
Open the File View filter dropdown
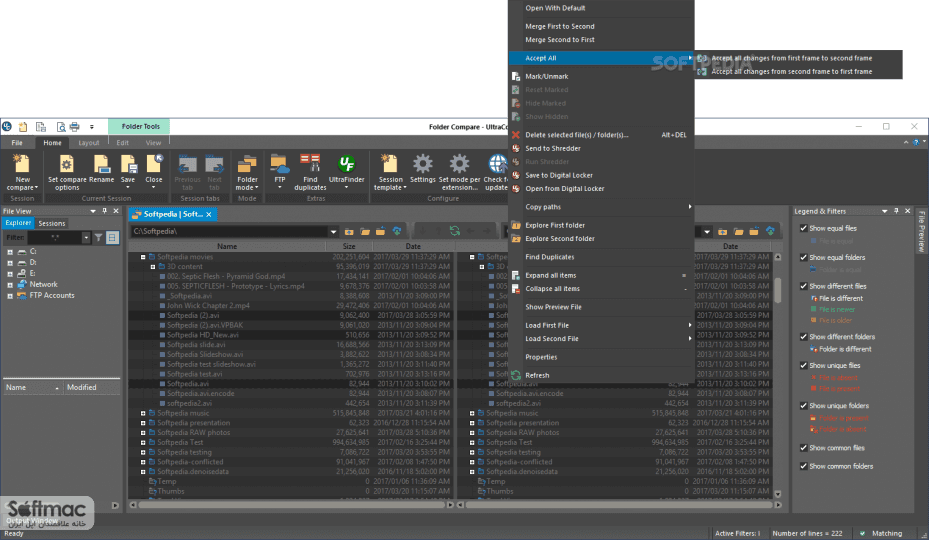(86, 238)
